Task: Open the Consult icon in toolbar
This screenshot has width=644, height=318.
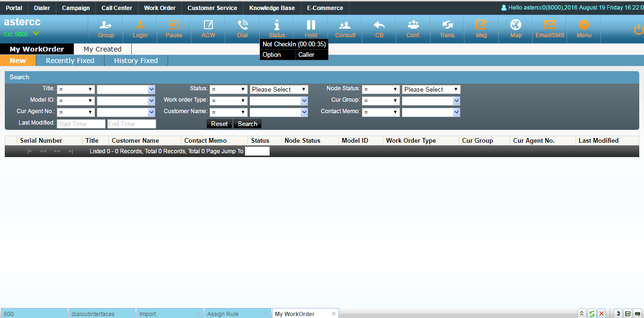Action: pos(345,25)
